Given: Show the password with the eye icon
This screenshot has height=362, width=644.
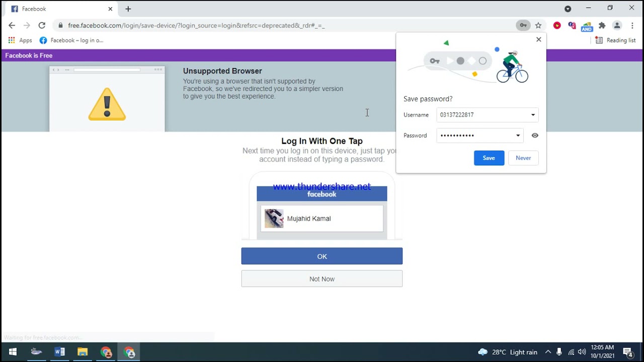Looking at the screenshot, I should tap(535, 135).
